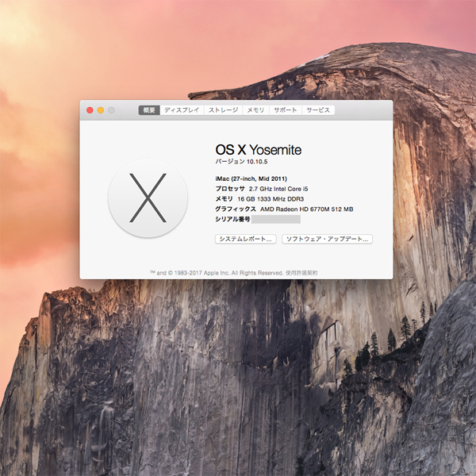The height and width of the screenshot is (476, 476).
Task: Minimize window with the yellow button
Action: click(101, 110)
